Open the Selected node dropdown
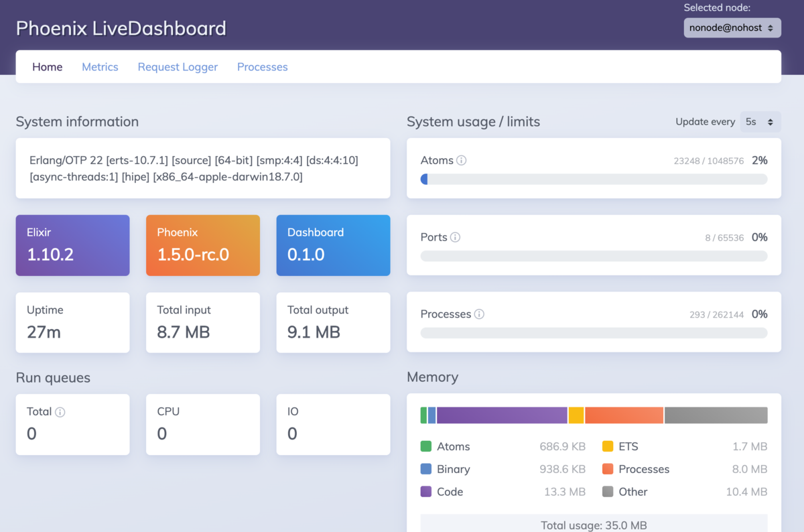The height and width of the screenshot is (532, 804). pos(732,27)
